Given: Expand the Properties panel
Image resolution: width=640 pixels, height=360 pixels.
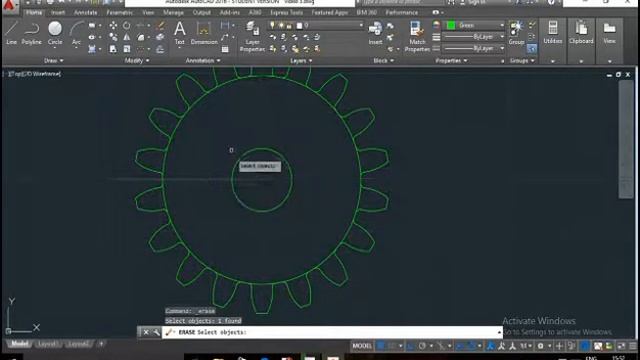Looking at the screenshot, I should tap(451, 60).
